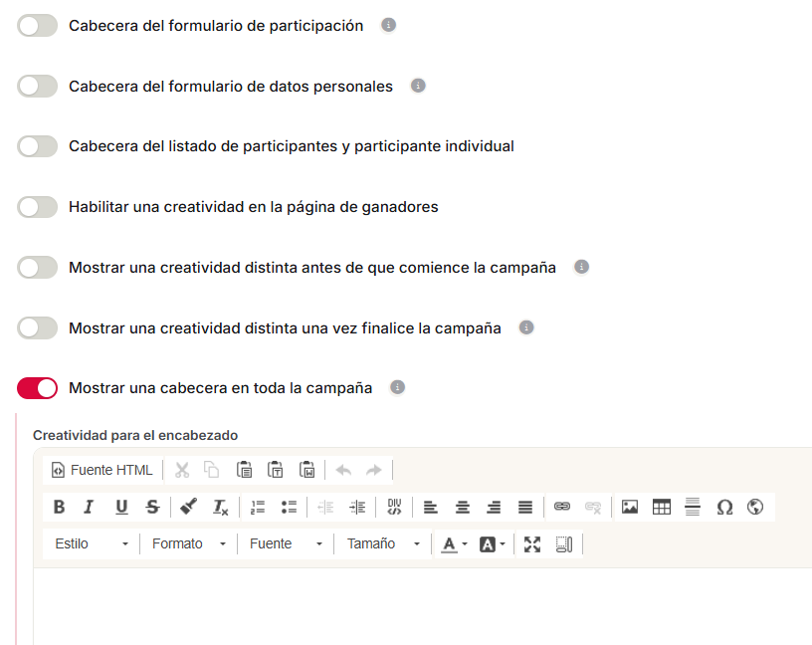Justify text alignment
The image size is (812, 645).
coord(525,507)
